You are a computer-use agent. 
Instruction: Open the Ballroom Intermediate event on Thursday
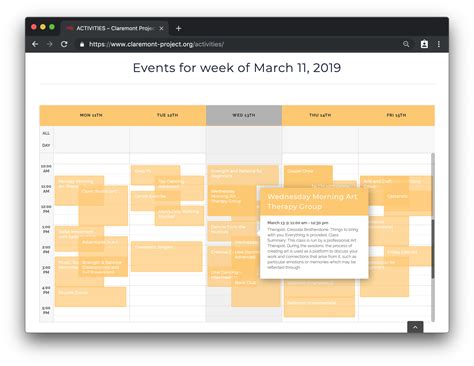[319, 306]
